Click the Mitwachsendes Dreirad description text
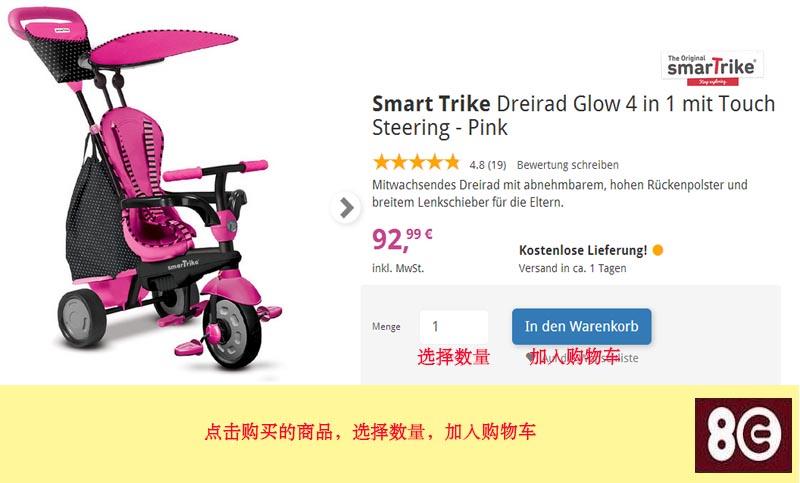 point(560,193)
